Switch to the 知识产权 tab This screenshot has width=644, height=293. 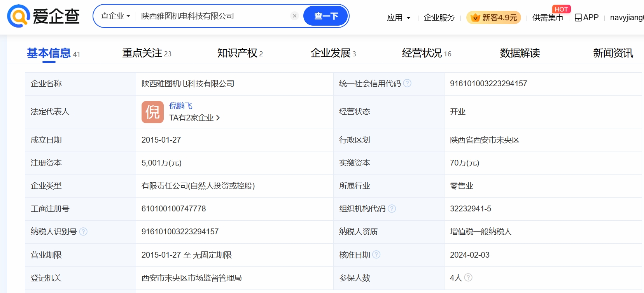tap(240, 53)
